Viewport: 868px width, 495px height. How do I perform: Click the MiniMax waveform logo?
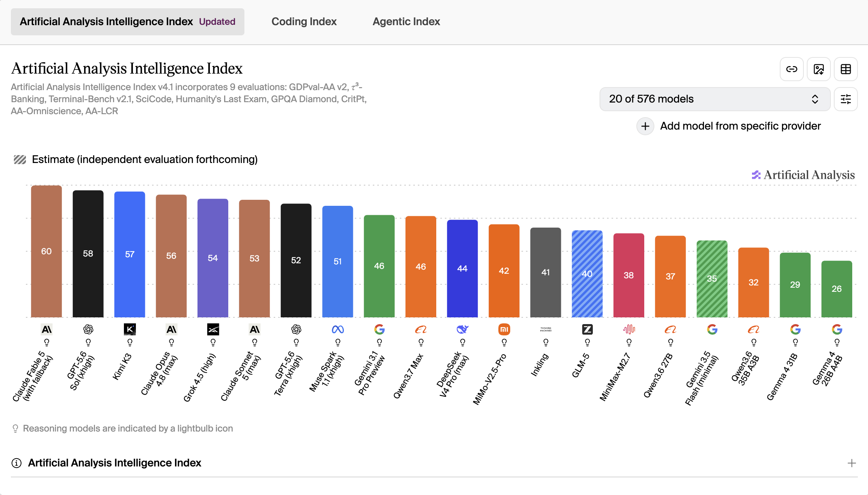(x=629, y=329)
